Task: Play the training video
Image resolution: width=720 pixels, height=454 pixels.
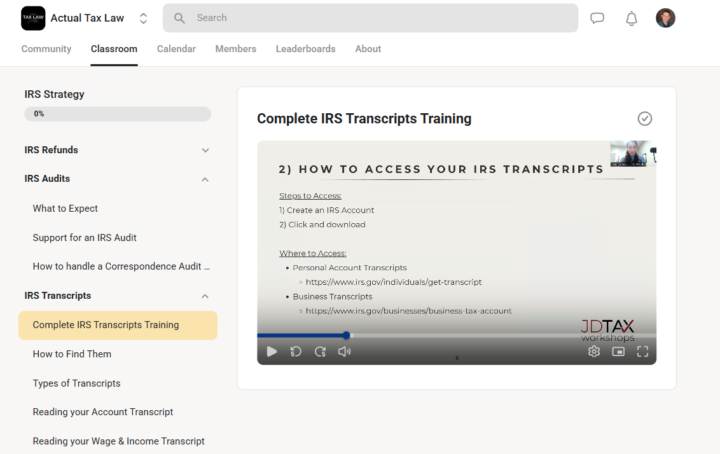Action: [272, 352]
